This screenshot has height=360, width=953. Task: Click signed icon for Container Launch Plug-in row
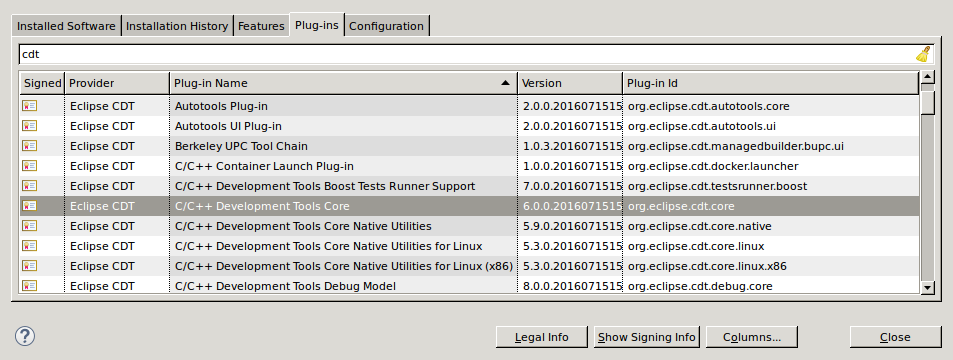(x=30, y=166)
